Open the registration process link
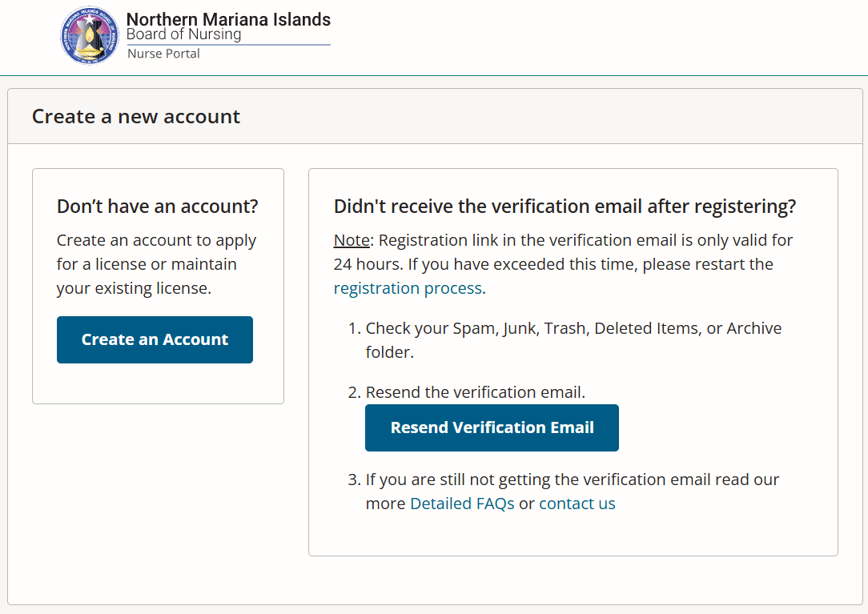The image size is (868, 614). [408, 287]
